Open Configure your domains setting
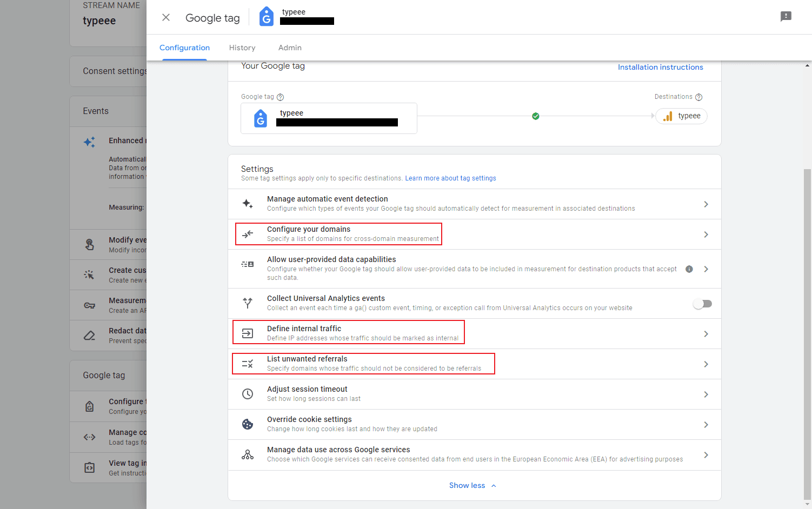812x509 pixels. (x=475, y=234)
